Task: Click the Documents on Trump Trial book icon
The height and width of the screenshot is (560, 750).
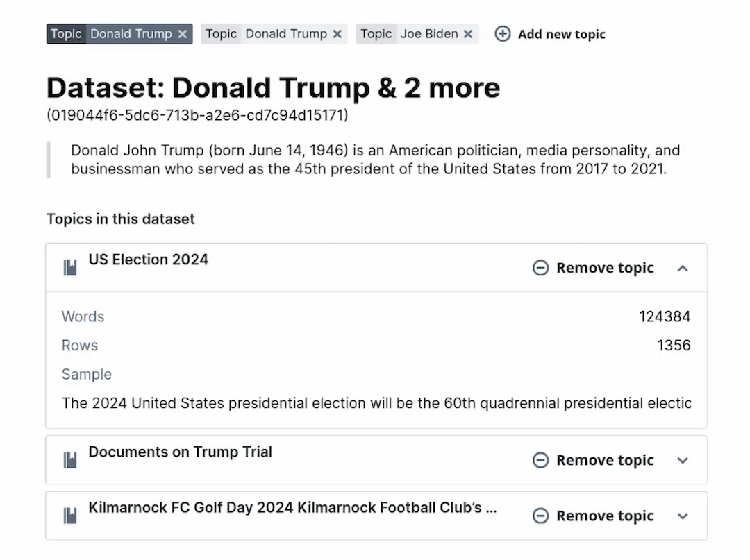Action: (70, 460)
